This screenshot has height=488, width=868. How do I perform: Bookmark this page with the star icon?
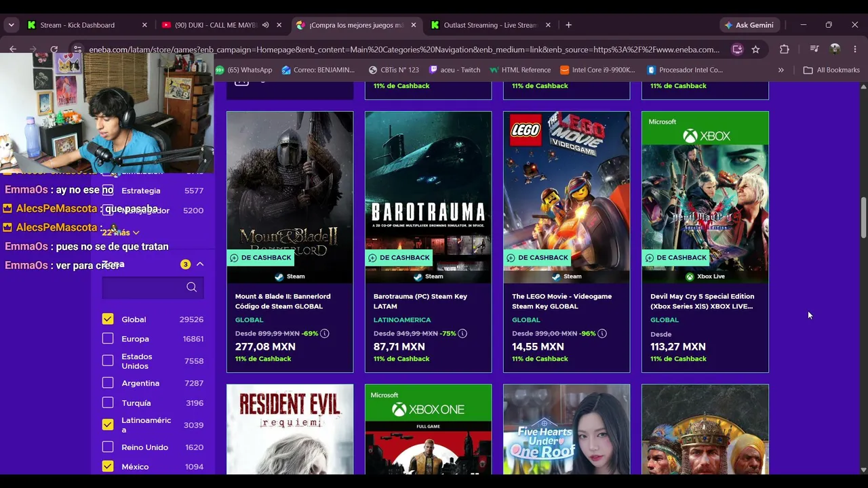(x=755, y=49)
